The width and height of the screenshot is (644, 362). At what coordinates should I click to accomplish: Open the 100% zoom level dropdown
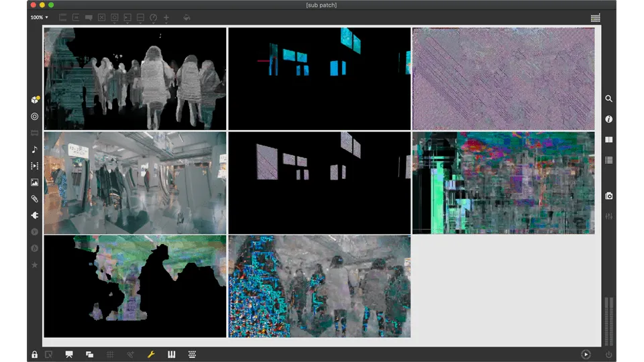click(x=39, y=17)
